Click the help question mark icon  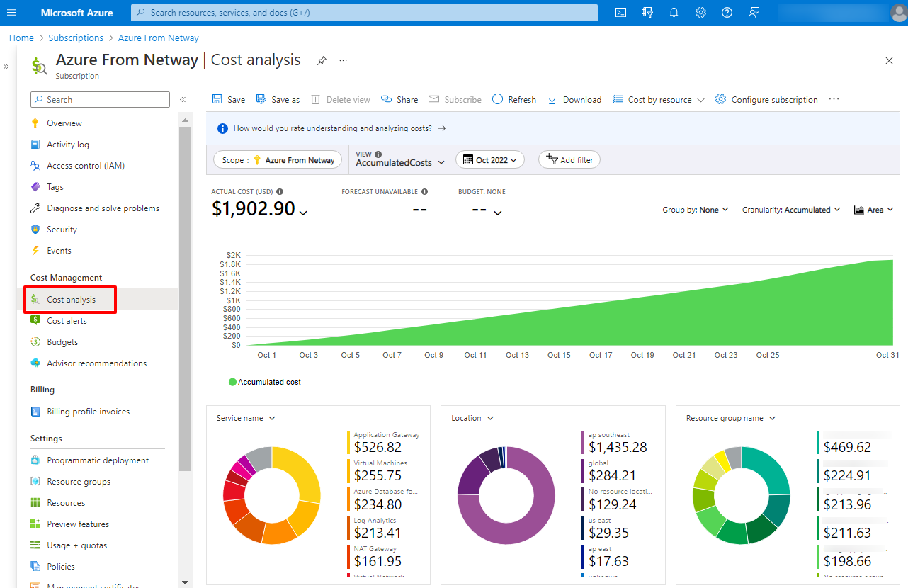pyautogui.click(x=727, y=13)
